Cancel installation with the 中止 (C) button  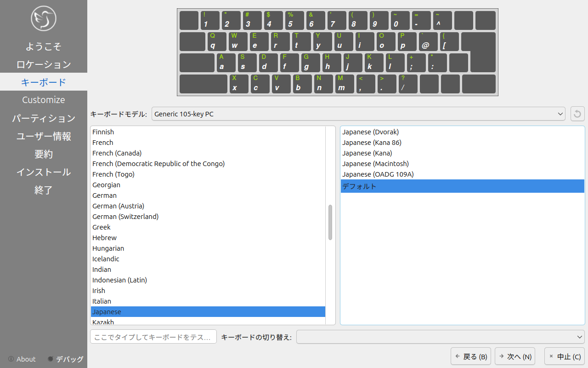click(x=565, y=356)
